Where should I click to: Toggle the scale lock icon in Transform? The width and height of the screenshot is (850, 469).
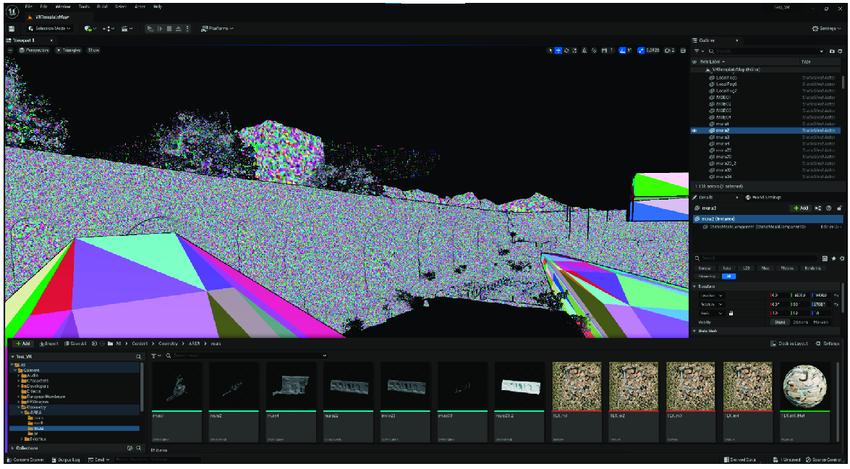[731, 313]
